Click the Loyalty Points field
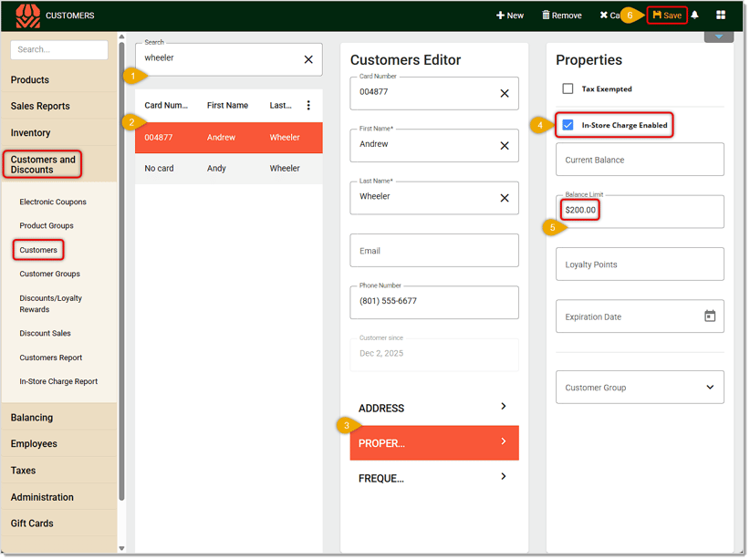The image size is (750, 560). tap(641, 264)
